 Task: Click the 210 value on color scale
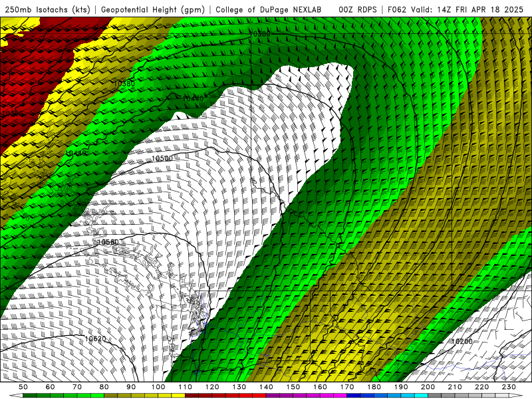455,387
